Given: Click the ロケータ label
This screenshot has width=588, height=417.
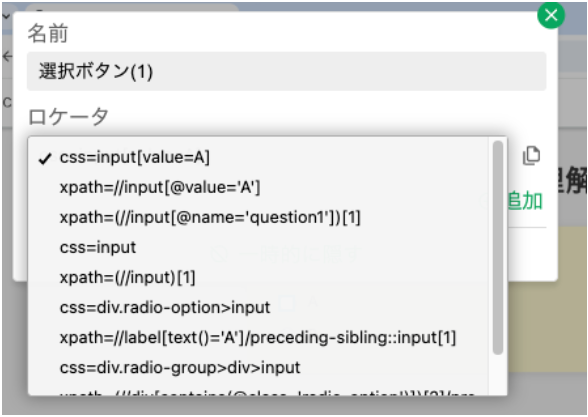Looking at the screenshot, I should [x=68, y=117].
